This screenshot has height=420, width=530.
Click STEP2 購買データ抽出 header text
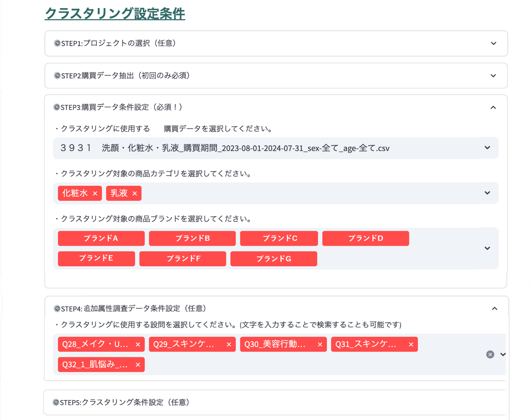click(x=125, y=76)
